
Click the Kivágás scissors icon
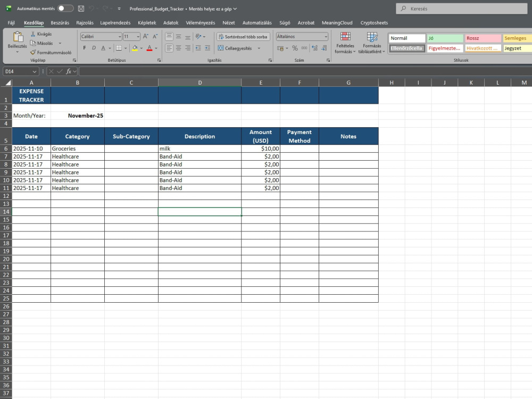33,34
